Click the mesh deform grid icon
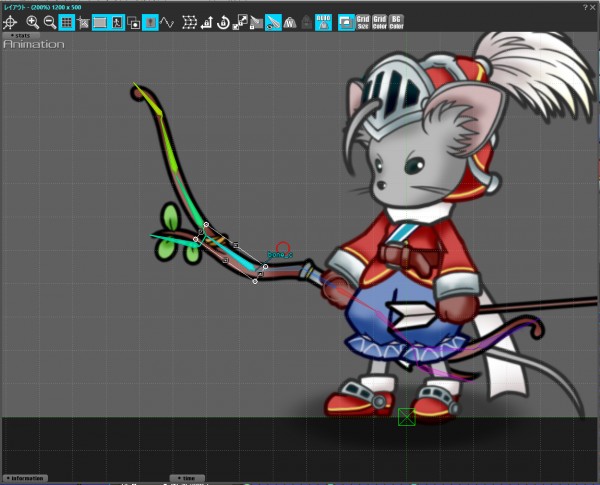Screen dimensions: 600x485 189,23
